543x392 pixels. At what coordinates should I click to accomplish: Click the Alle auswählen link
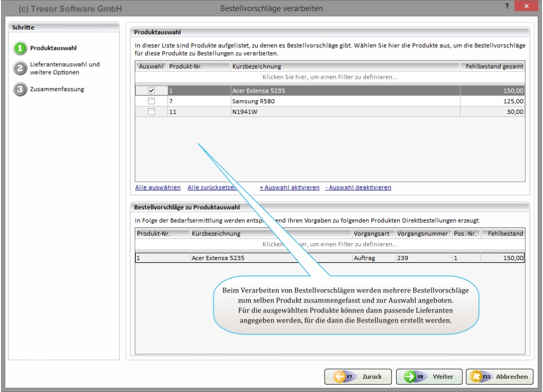[157, 188]
